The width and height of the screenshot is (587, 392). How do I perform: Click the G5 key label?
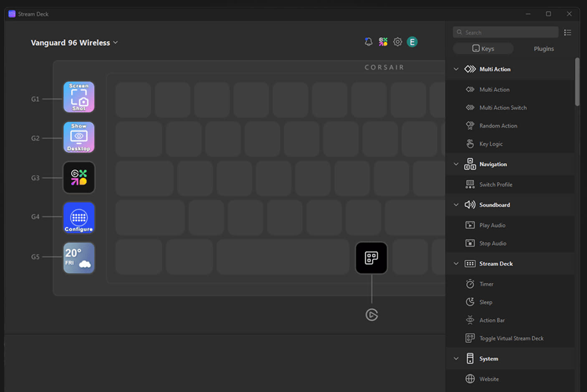tap(35, 257)
